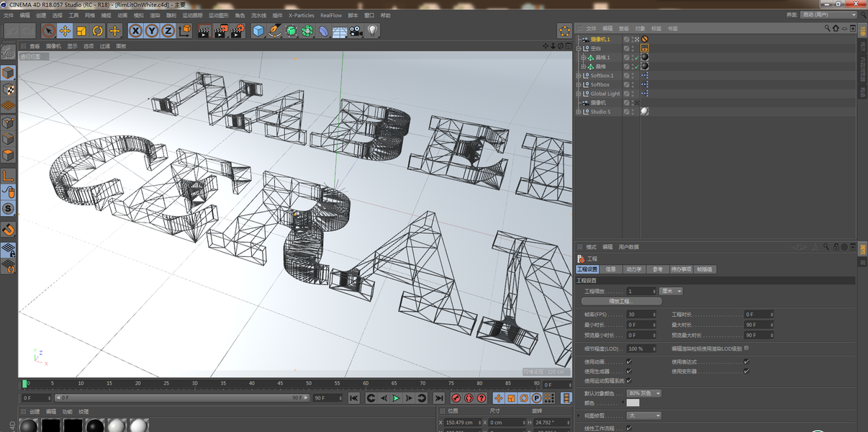Select Softbox object in Object Manager
This screenshot has width=868, height=432.
(600, 84)
